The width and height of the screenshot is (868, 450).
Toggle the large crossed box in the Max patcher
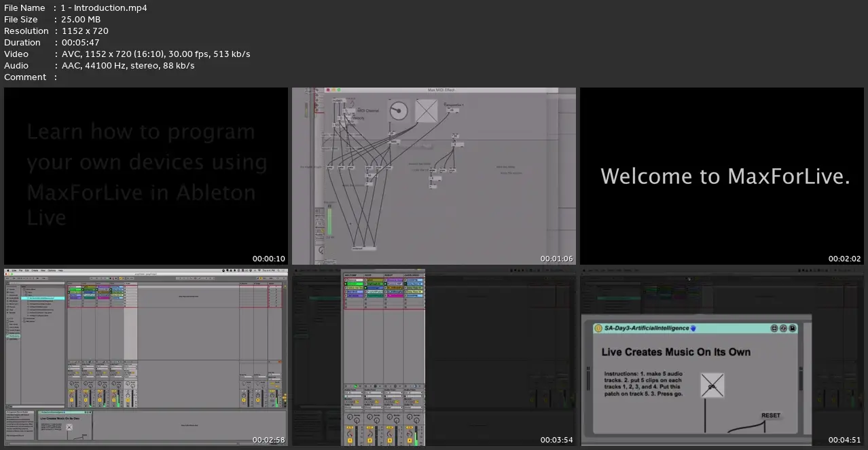427,110
